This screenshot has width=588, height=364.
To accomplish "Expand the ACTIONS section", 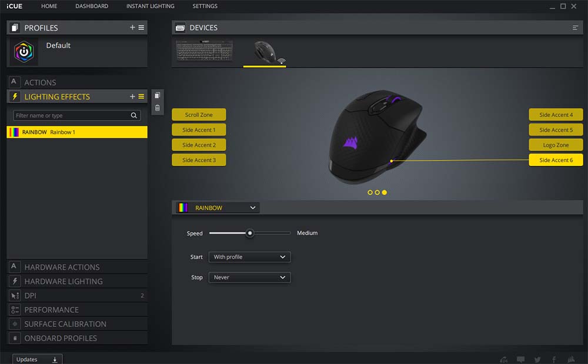I will tap(77, 82).
